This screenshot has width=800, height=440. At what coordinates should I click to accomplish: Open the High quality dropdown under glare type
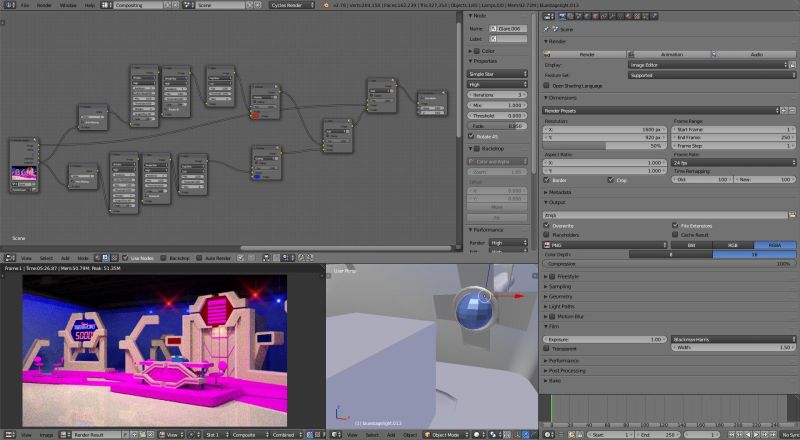tap(497, 84)
